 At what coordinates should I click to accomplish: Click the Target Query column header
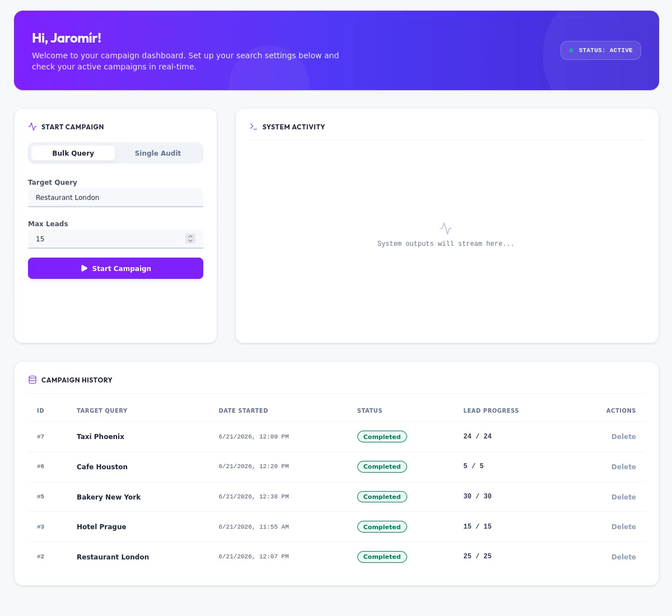[x=102, y=410]
